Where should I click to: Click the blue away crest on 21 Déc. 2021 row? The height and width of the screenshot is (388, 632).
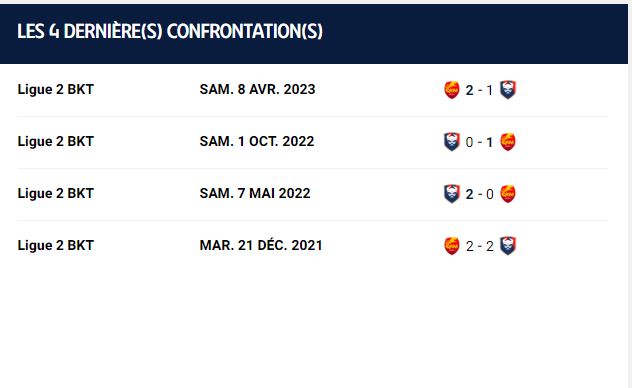point(508,245)
